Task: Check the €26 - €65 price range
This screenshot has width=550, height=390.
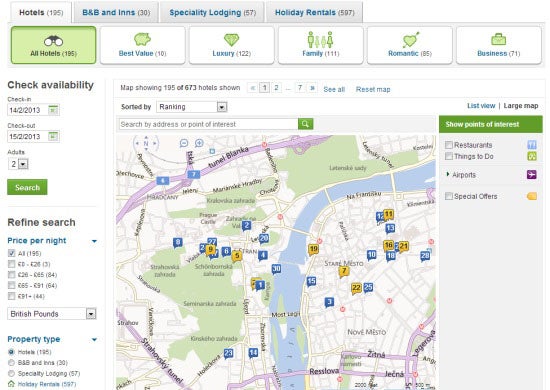Action: coord(12,274)
